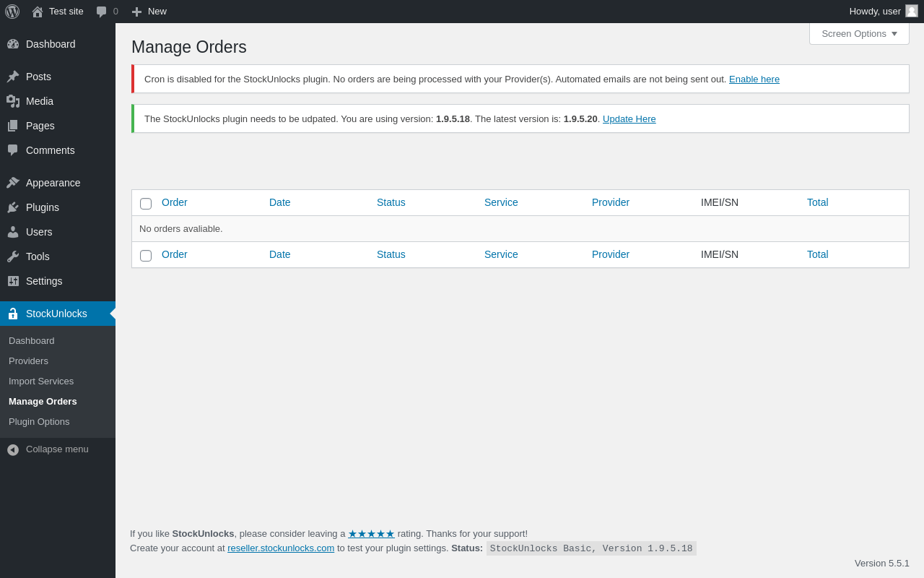Sort by Date in table footer
Screen dimensions: 924x578
[280, 254]
